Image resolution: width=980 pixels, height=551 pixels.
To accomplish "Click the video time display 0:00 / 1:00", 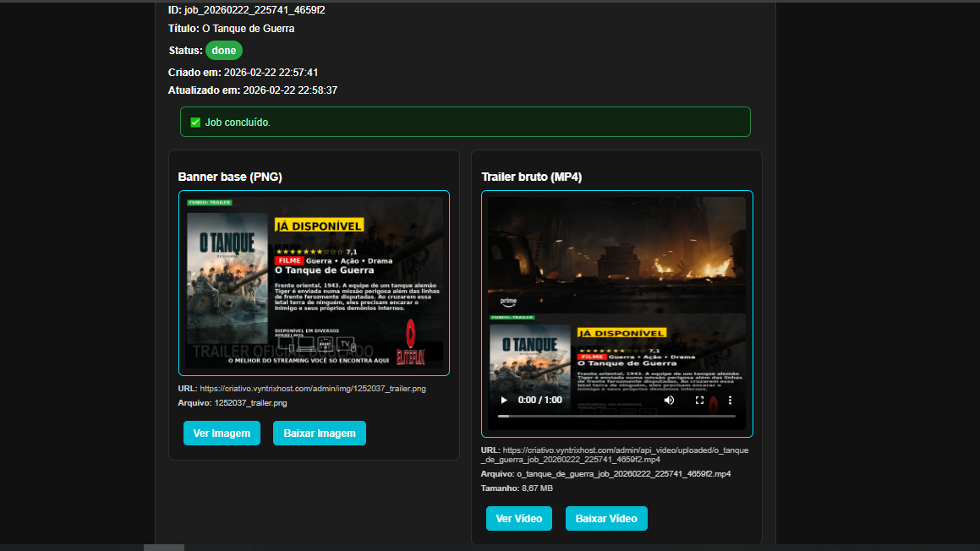I will click(539, 400).
